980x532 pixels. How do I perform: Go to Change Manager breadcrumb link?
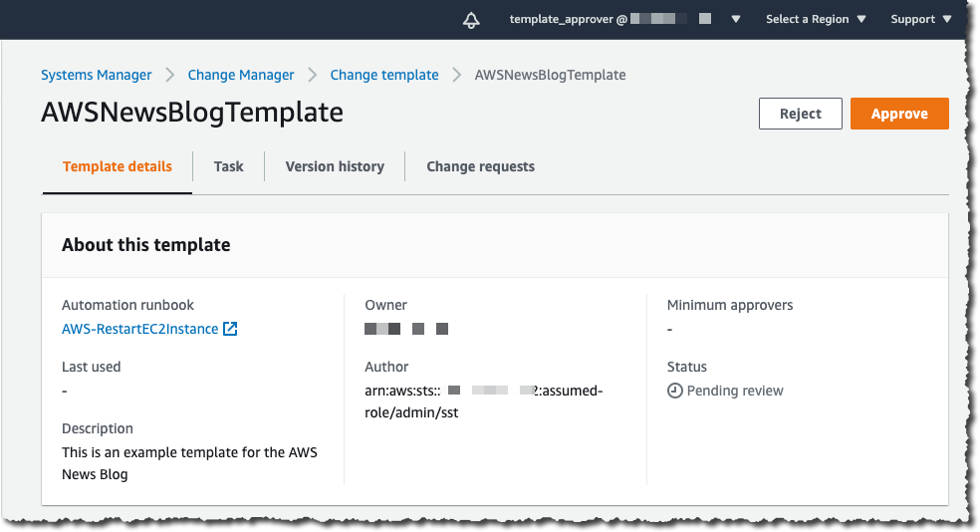coord(241,75)
